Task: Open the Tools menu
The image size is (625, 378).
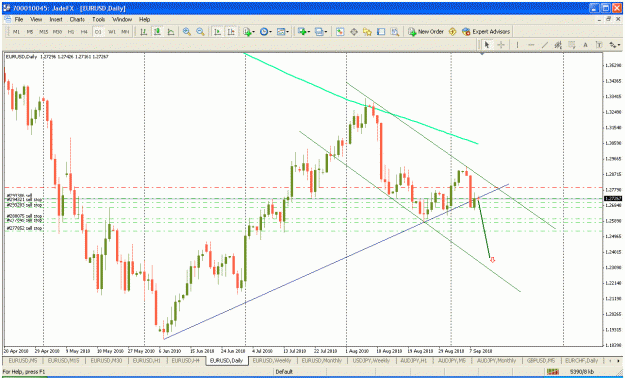Action: point(98,19)
